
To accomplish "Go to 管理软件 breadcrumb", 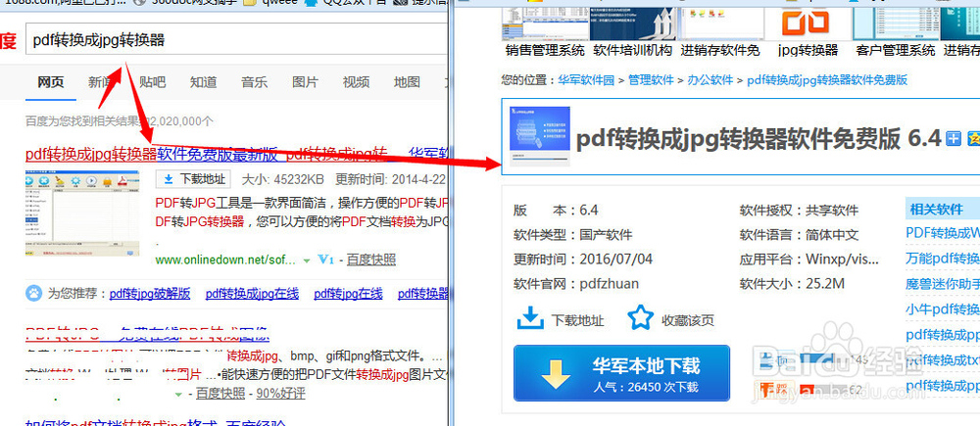I will click(x=651, y=80).
